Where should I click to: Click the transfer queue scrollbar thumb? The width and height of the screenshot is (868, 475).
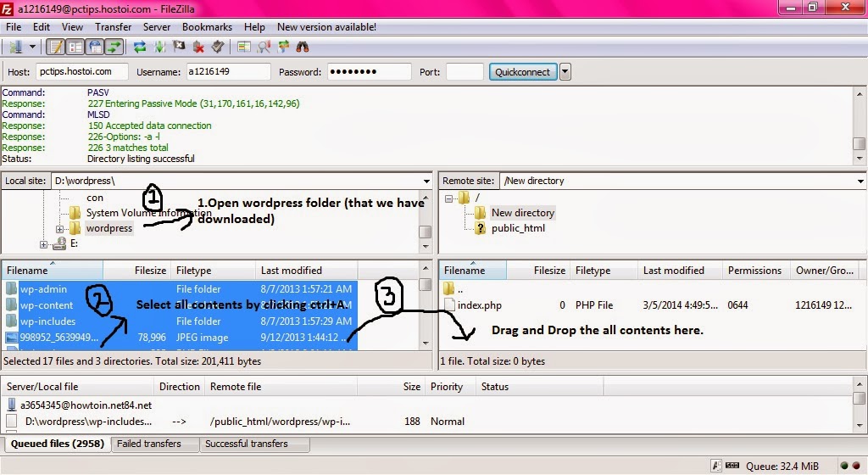click(x=860, y=398)
